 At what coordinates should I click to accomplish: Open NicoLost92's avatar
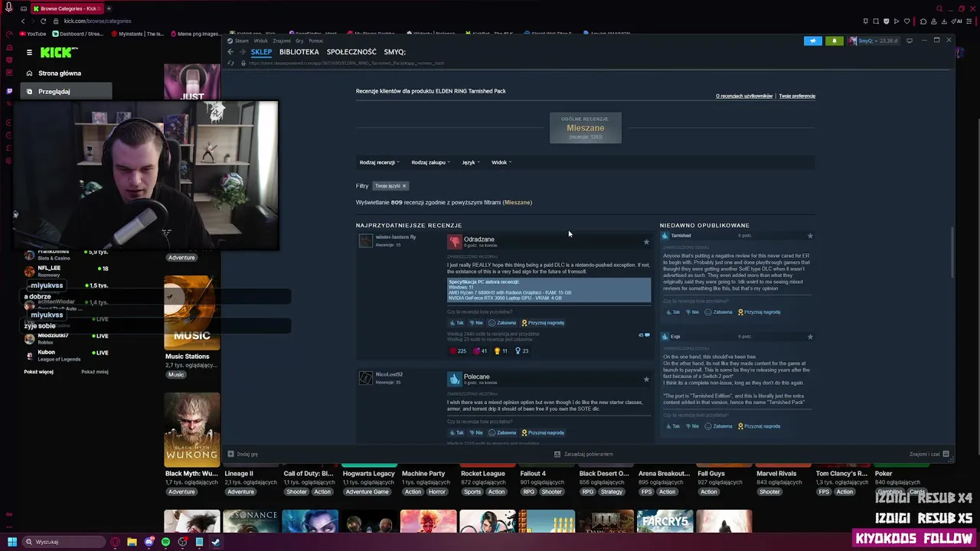point(366,378)
